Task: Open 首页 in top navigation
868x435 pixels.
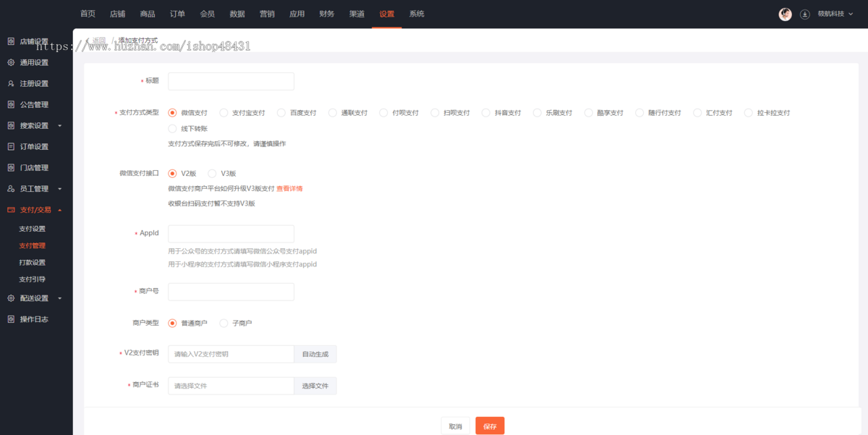Action: pyautogui.click(x=88, y=14)
